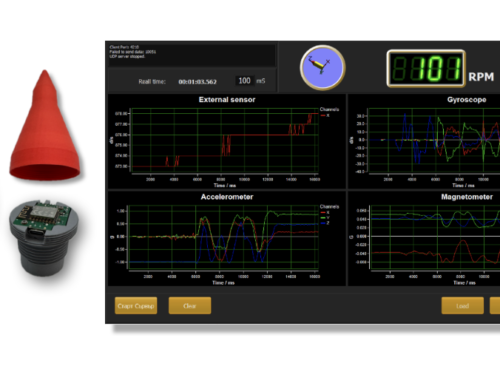Click the Clear button
The width and height of the screenshot is (500, 383).
tap(190, 306)
